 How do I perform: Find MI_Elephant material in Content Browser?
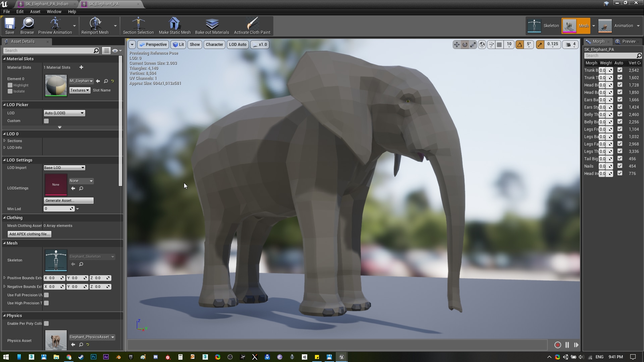(x=106, y=81)
